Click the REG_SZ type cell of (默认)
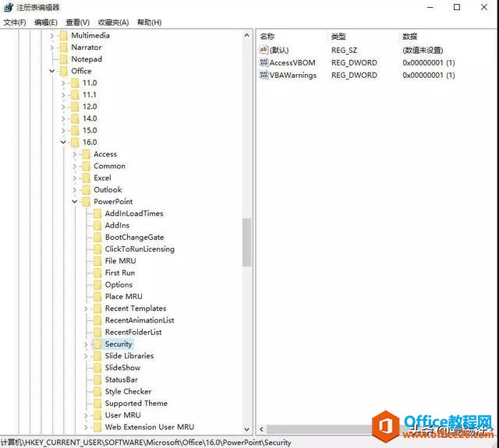 tap(344, 50)
